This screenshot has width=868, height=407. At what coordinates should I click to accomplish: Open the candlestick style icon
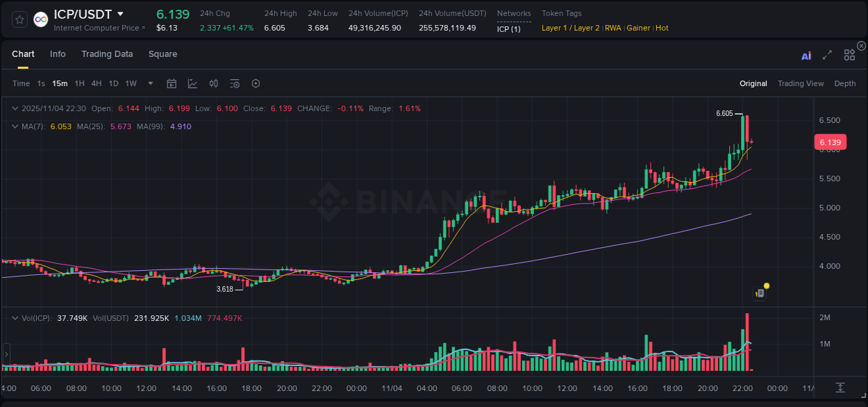tap(213, 83)
